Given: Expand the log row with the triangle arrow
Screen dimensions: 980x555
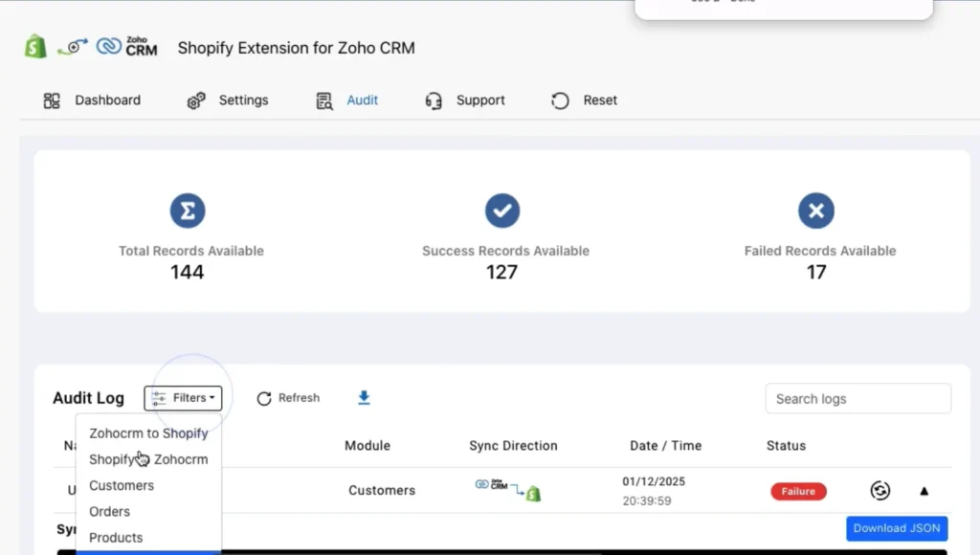Looking at the screenshot, I should (924, 490).
